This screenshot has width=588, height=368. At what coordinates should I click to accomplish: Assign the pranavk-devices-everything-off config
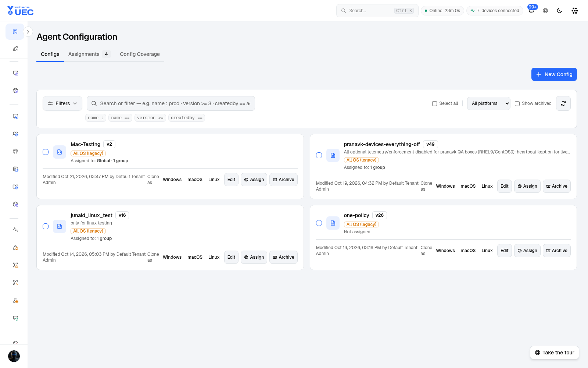point(527,186)
